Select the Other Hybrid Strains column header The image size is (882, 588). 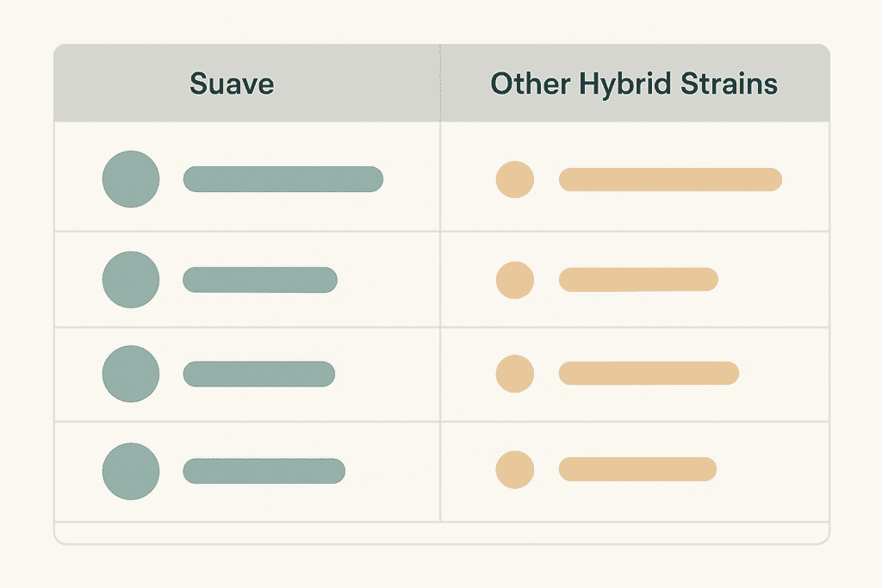click(634, 84)
